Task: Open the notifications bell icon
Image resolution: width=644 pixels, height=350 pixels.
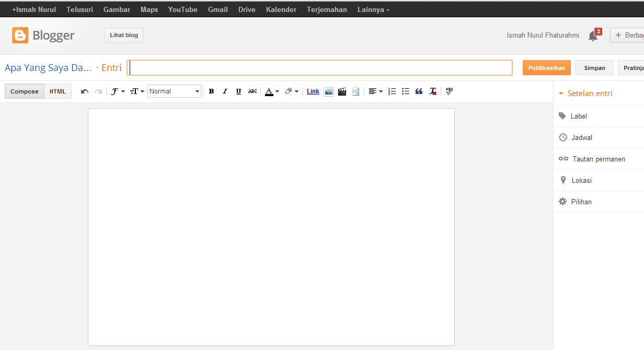Action: coord(593,36)
